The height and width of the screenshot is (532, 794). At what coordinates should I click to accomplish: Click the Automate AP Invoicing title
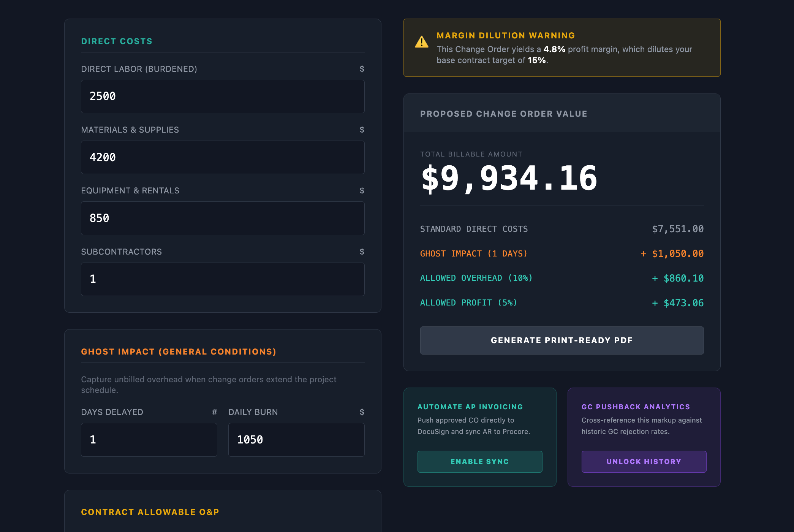pos(470,407)
